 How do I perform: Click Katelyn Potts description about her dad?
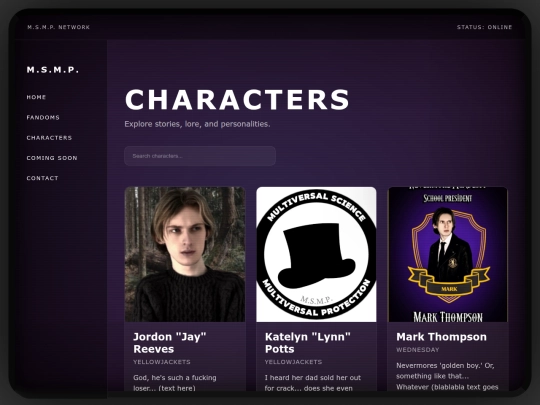[x=313, y=383]
